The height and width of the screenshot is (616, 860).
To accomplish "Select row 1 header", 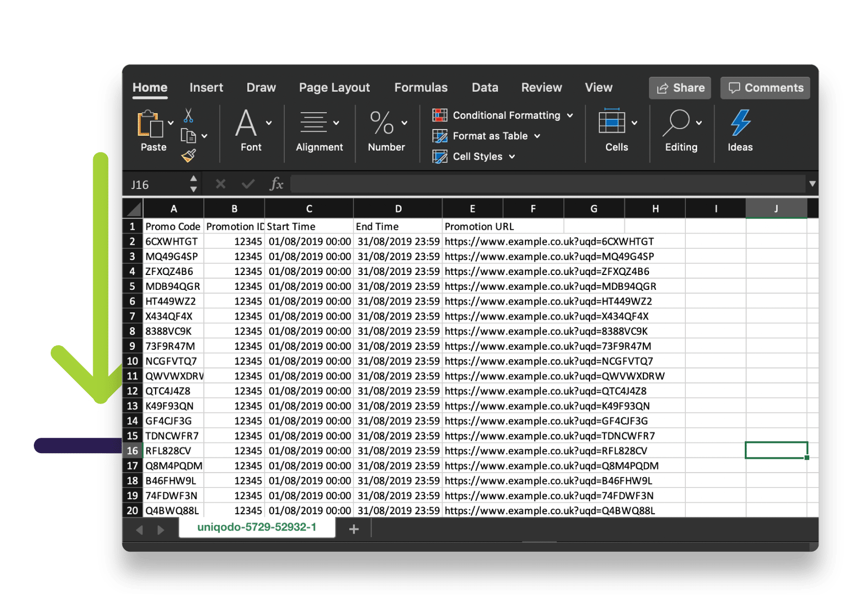I will (x=133, y=226).
